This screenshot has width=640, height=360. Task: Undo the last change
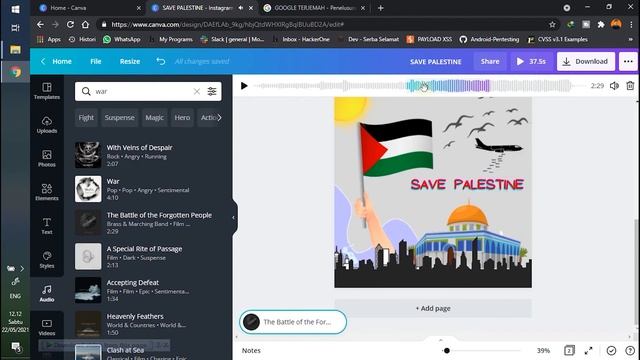(x=161, y=61)
